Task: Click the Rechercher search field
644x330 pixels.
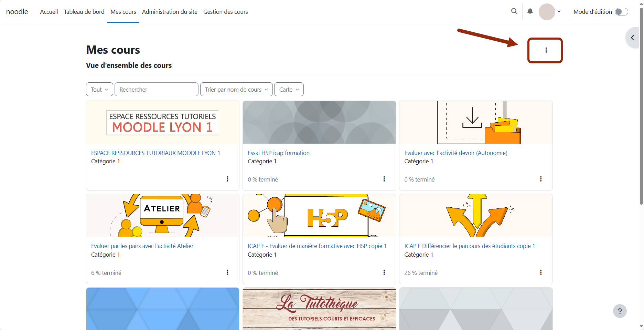Action: click(156, 89)
